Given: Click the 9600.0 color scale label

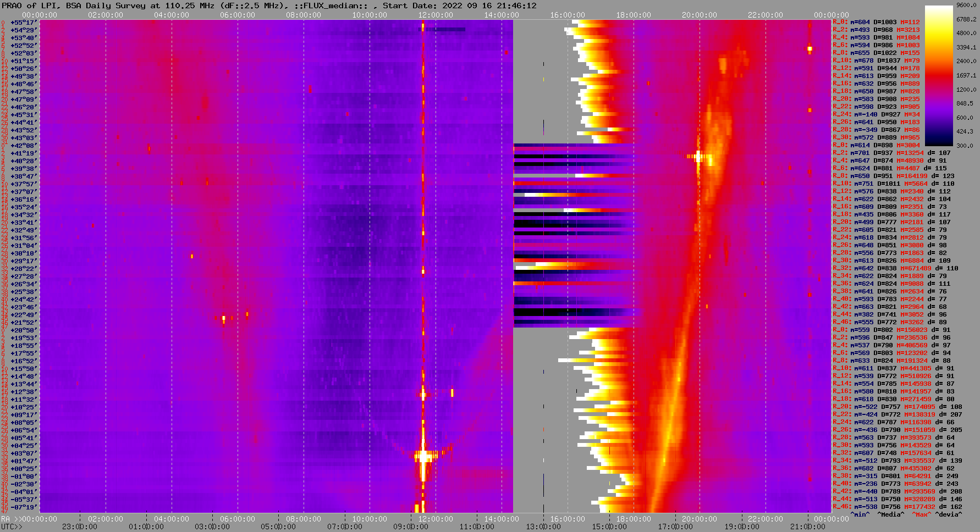Looking at the screenshot, I should coord(966,5).
